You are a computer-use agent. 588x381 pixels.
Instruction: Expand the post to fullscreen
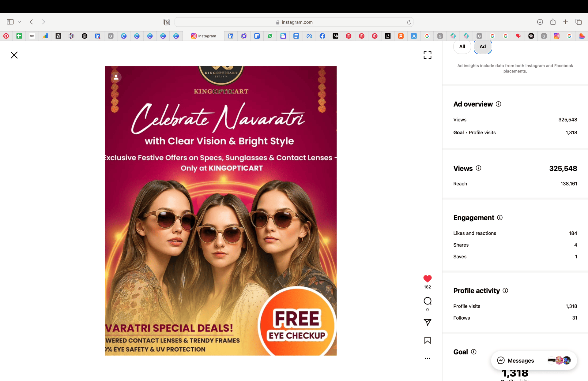(x=427, y=55)
